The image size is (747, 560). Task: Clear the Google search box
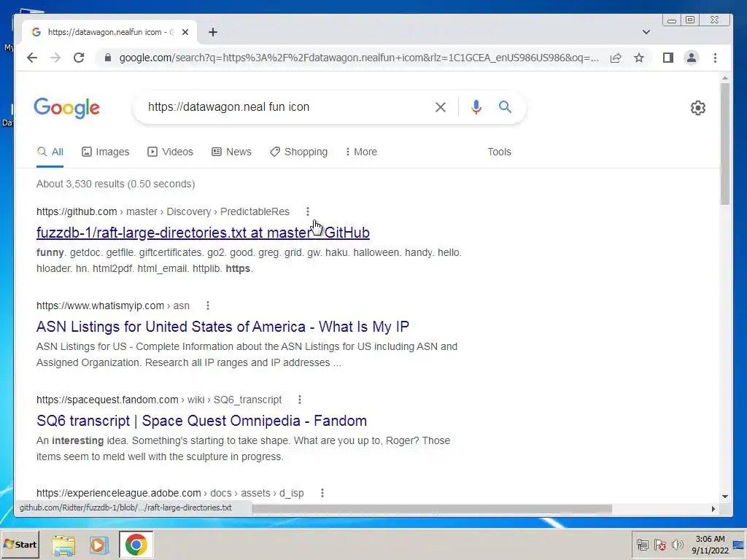(440, 107)
